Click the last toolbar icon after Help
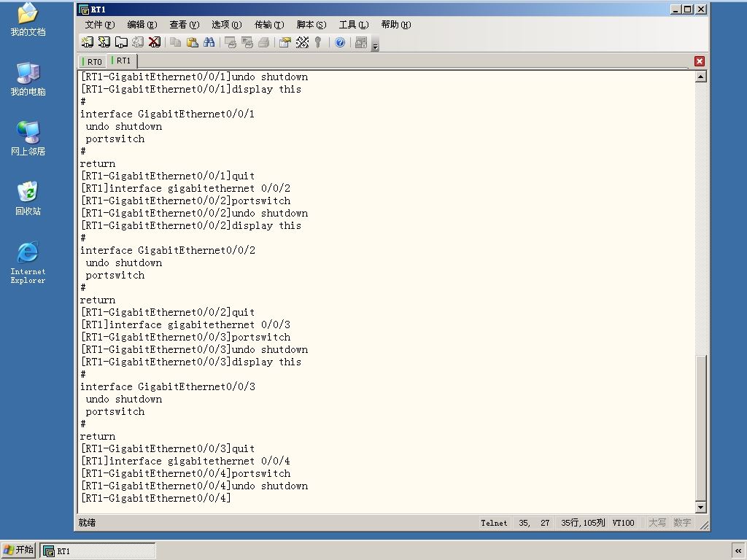The height and width of the screenshot is (560, 747). pos(361,42)
